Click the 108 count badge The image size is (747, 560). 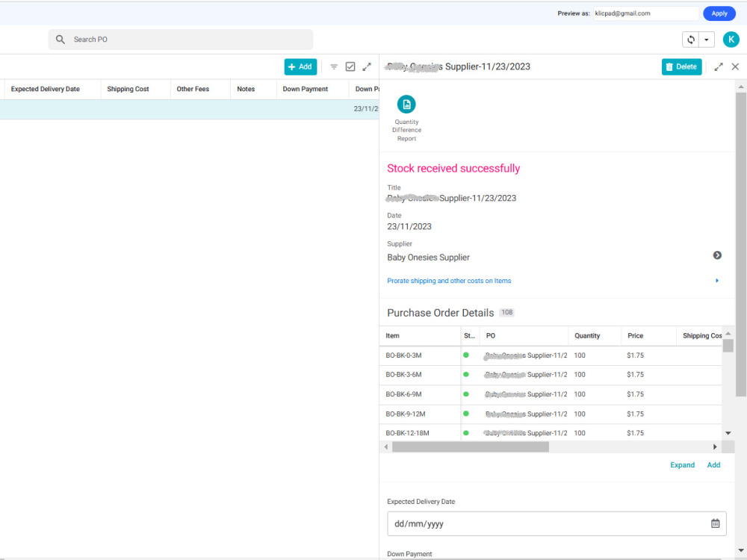click(x=506, y=312)
